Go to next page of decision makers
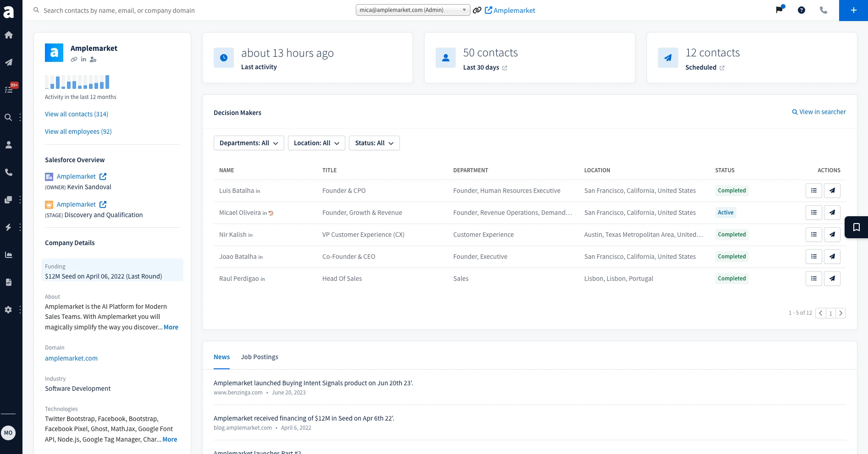Screen dimensions: 868x454 coord(840,313)
